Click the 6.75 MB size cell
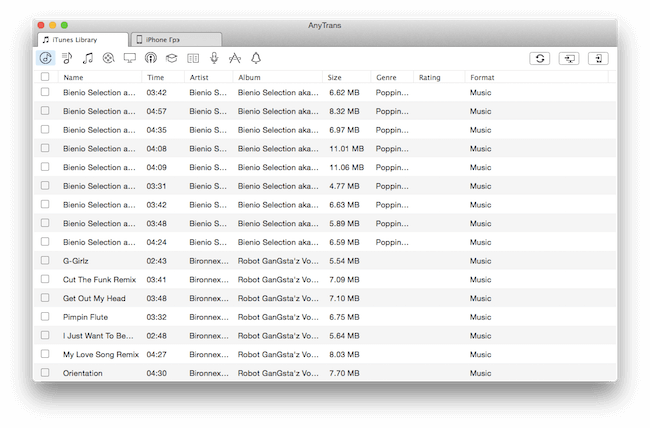The image size is (650, 428). [x=344, y=317]
